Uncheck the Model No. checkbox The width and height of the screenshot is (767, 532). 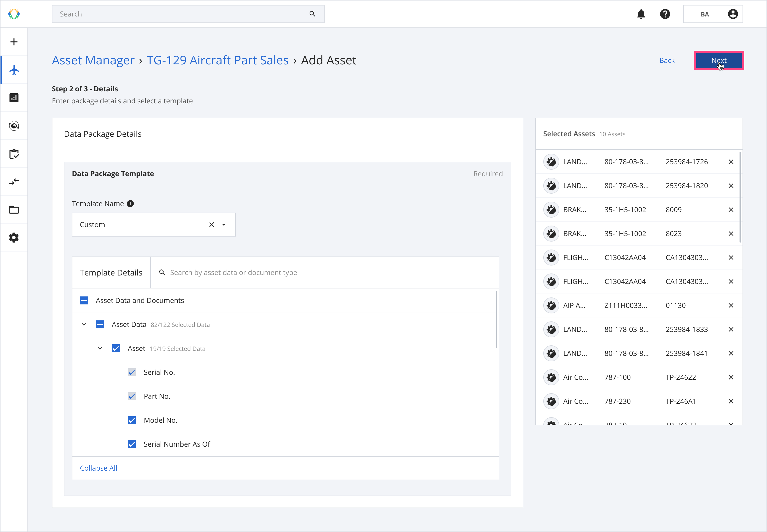pyautogui.click(x=132, y=420)
